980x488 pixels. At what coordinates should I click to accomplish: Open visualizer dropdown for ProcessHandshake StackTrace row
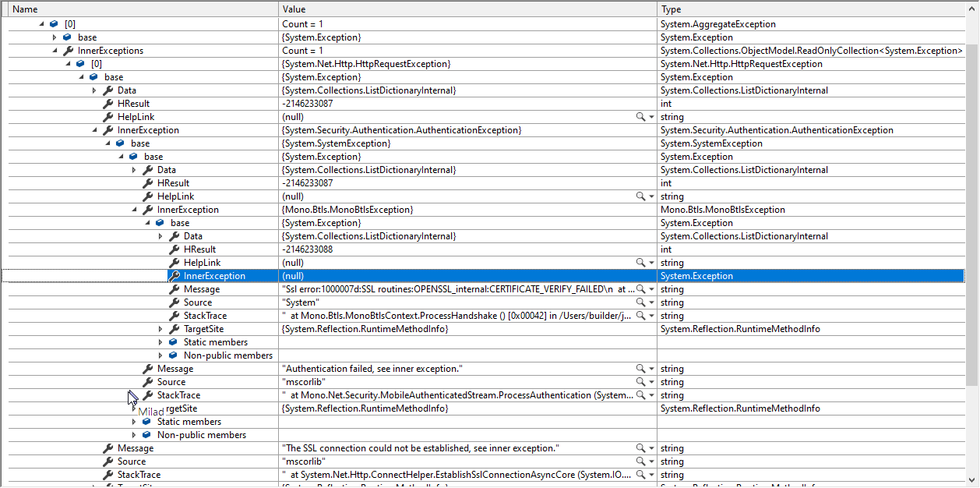[x=651, y=316]
